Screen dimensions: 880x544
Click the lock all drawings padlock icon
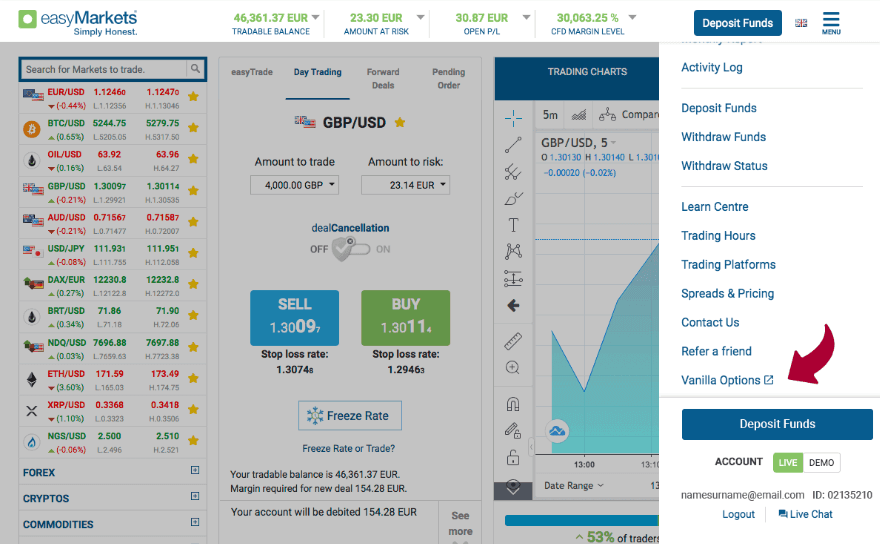[513, 458]
